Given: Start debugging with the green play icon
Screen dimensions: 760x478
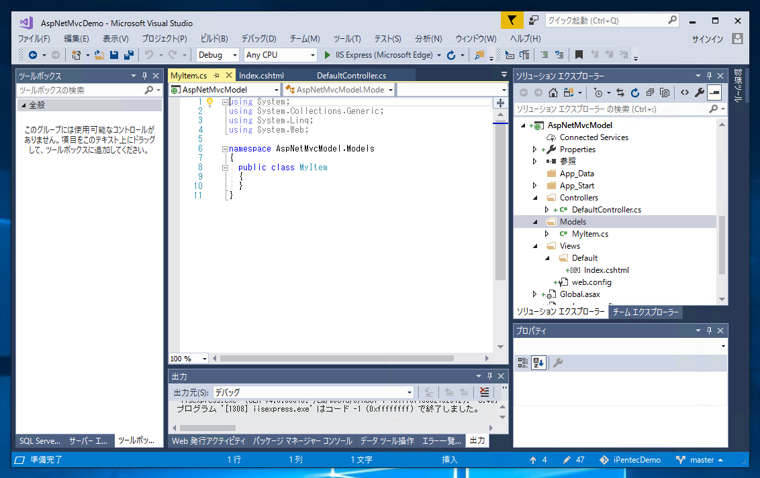Looking at the screenshot, I should tap(327, 55).
